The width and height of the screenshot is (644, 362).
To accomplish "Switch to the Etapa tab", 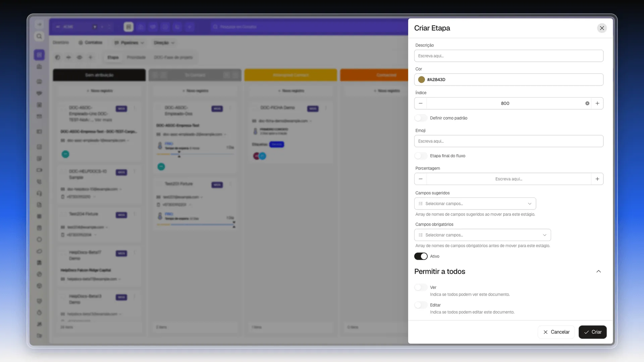I will click(x=113, y=57).
